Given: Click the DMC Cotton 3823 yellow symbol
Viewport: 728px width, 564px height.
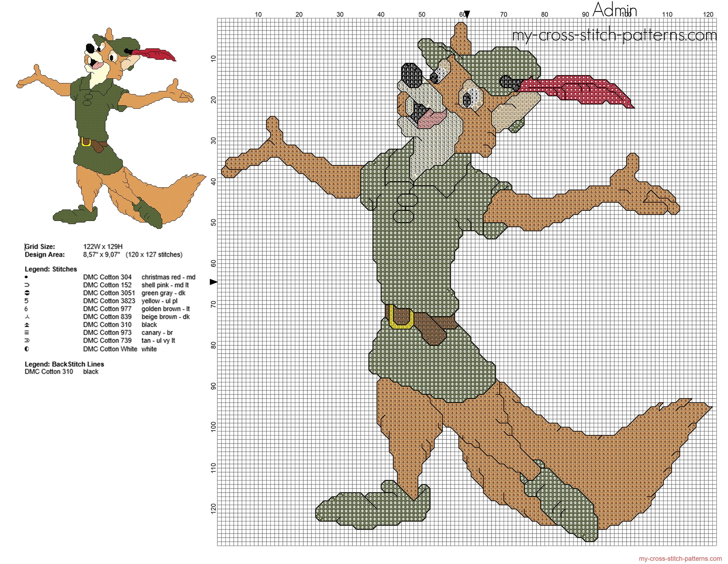Looking at the screenshot, I should (x=27, y=301).
